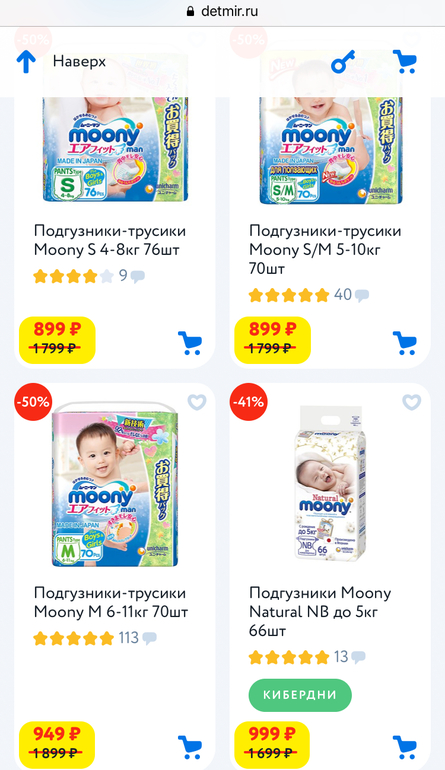Favorite Moony Natural NB with heart
445x770 pixels.
(x=412, y=402)
